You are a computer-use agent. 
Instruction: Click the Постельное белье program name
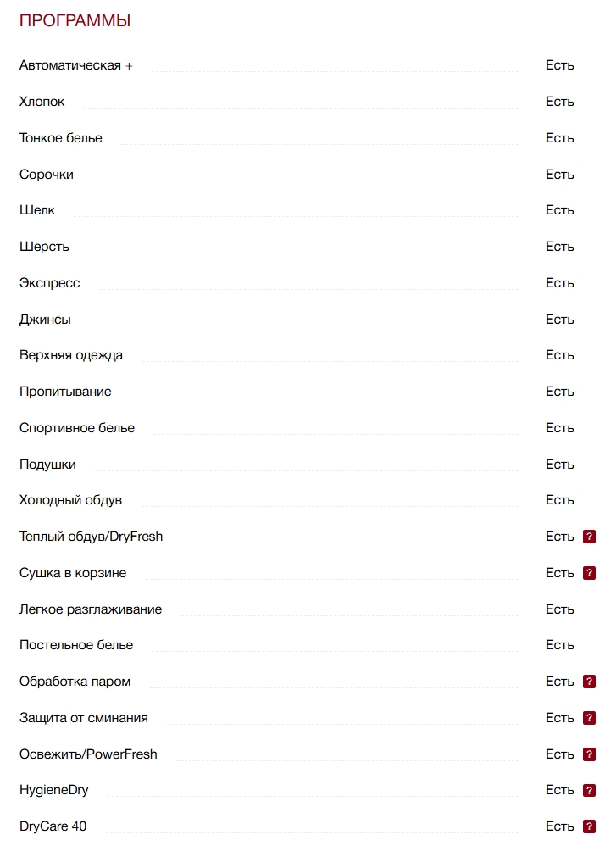(76, 645)
